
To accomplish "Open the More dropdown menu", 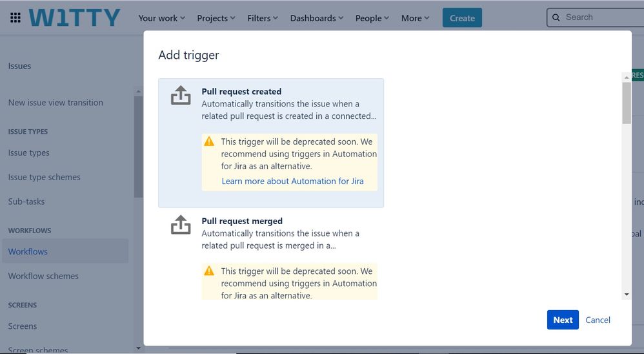I will click(x=415, y=18).
